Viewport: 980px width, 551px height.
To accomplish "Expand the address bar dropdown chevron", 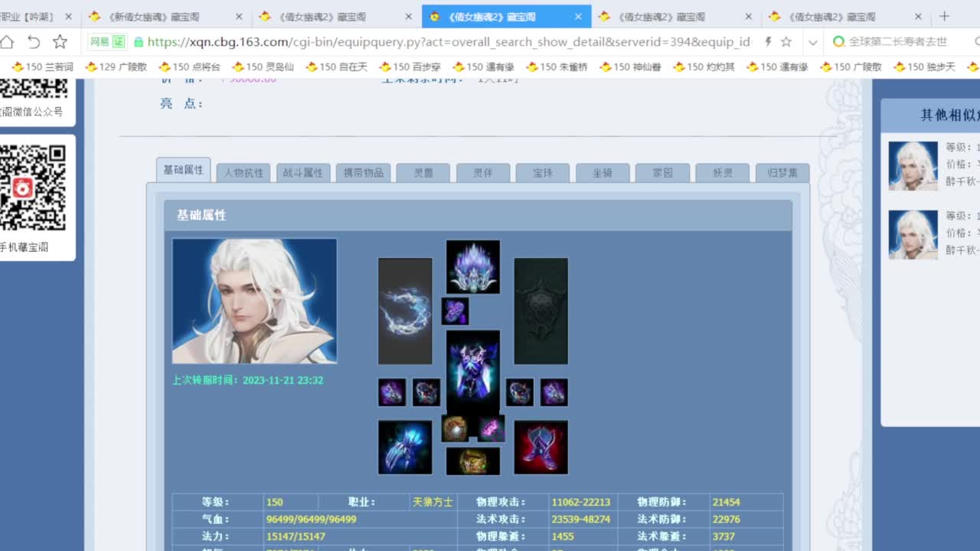I will click(813, 42).
